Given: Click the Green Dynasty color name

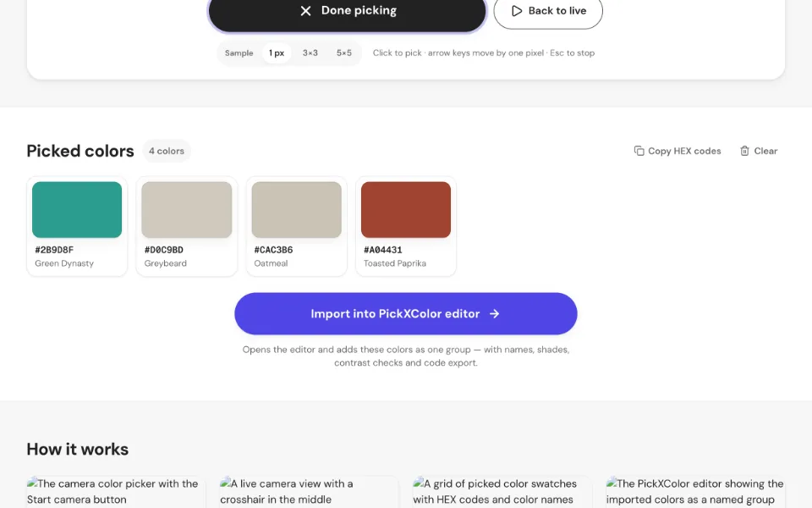Looking at the screenshot, I should point(64,263).
